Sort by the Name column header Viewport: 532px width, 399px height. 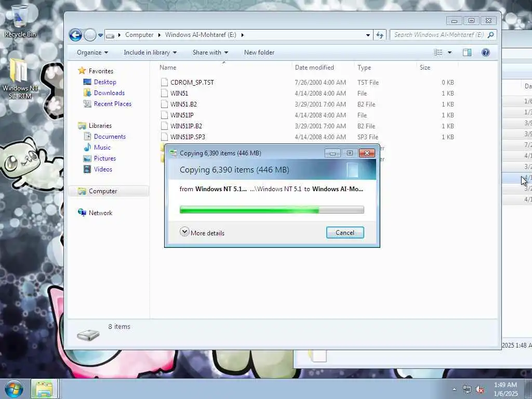168,68
